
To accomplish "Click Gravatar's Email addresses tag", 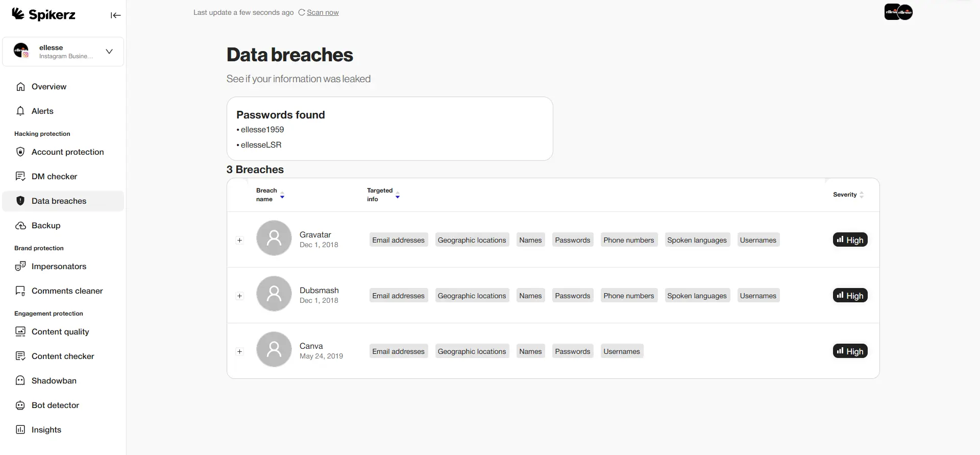I will pos(398,240).
